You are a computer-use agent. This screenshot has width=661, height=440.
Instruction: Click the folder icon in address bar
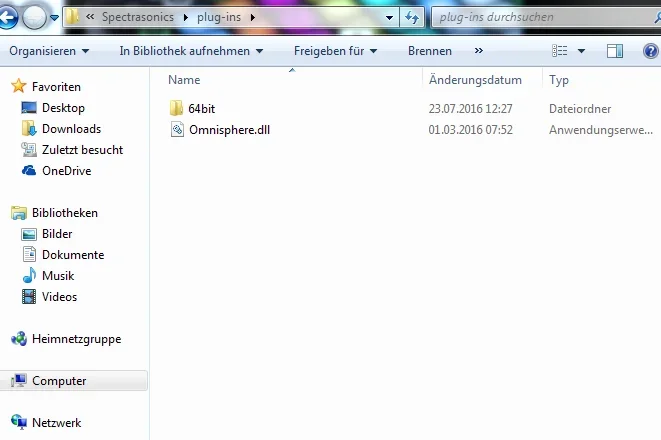click(x=72, y=17)
